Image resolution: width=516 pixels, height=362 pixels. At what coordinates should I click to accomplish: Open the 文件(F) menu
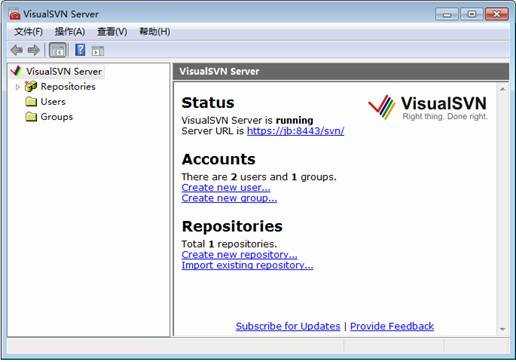(28, 32)
